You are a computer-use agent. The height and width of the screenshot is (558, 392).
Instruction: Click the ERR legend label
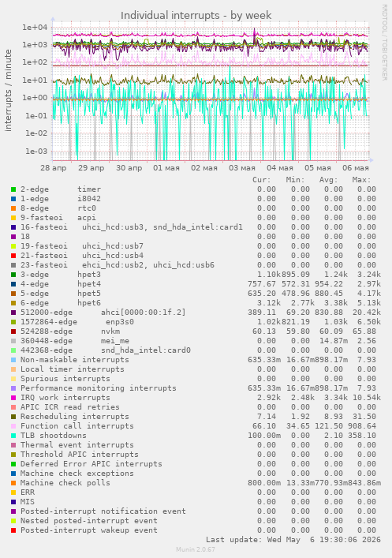pyautogui.click(x=28, y=492)
